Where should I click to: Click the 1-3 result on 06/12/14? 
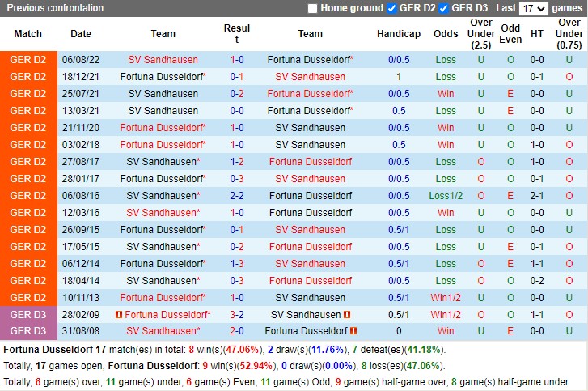click(x=237, y=264)
